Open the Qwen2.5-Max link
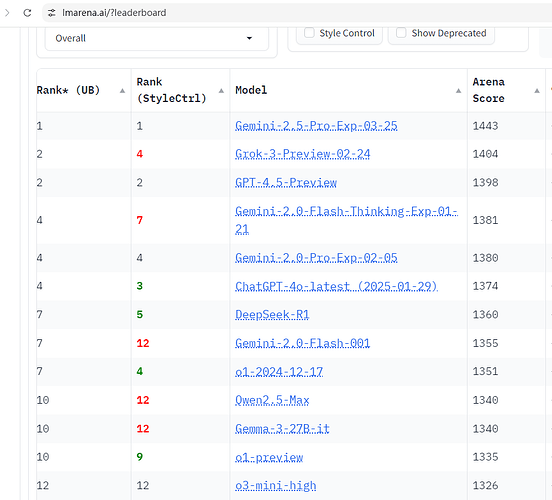This screenshot has height=500, width=552. [x=272, y=400]
